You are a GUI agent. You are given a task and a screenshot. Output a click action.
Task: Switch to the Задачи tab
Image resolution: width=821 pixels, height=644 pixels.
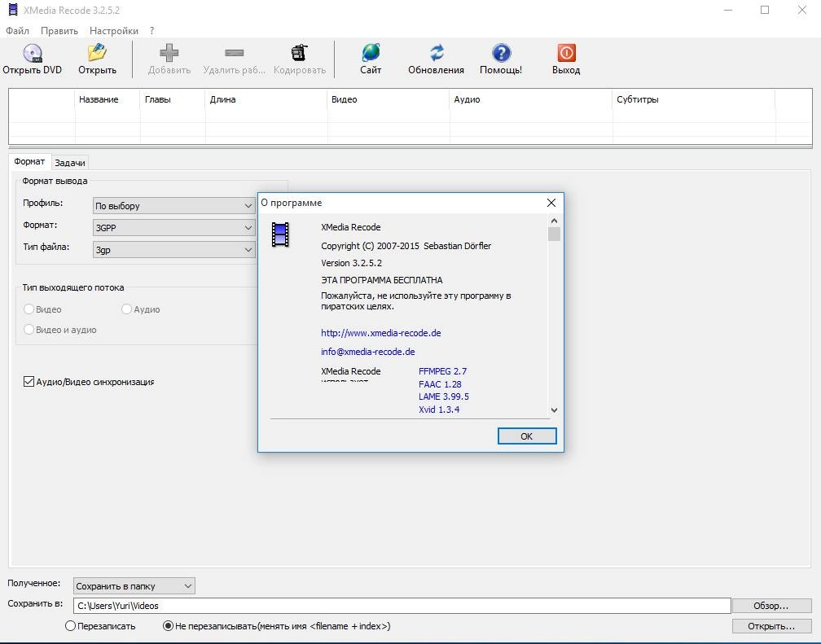coord(70,163)
